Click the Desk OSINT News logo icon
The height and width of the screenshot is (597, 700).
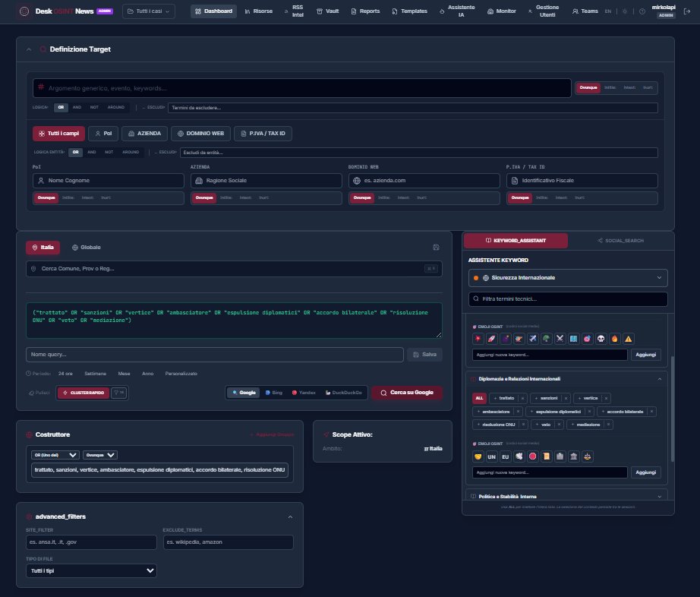[24, 11]
